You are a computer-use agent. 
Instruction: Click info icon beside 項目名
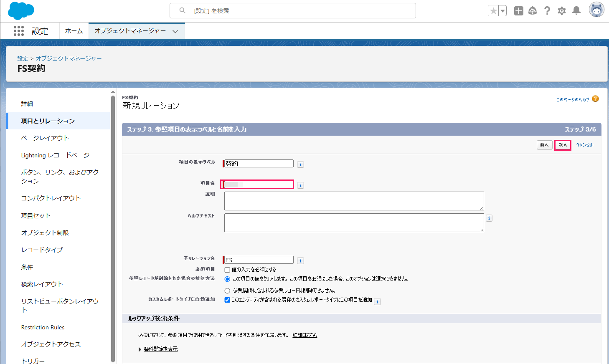click(x=300, y=185)
